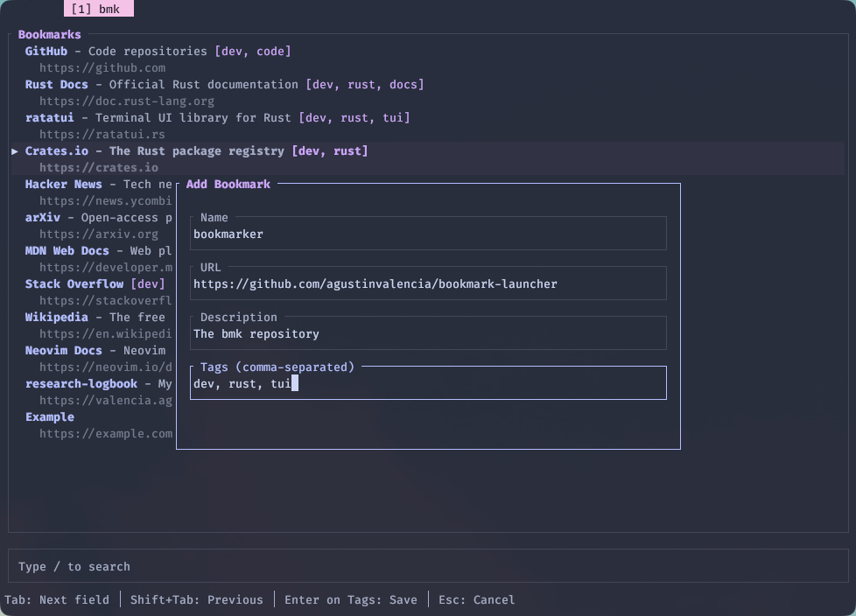Click the https://ratatui.rs URL
The width and height of the screenshot is (856, 616).
pos(102,135)
